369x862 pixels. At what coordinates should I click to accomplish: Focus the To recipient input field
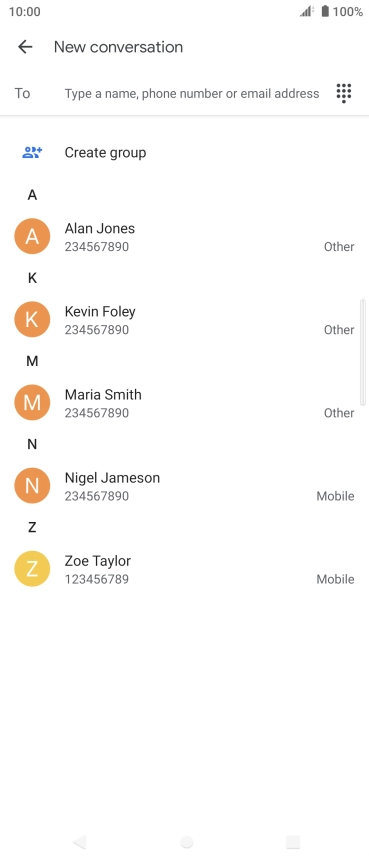pyautogui.click(x=192, y=93)
